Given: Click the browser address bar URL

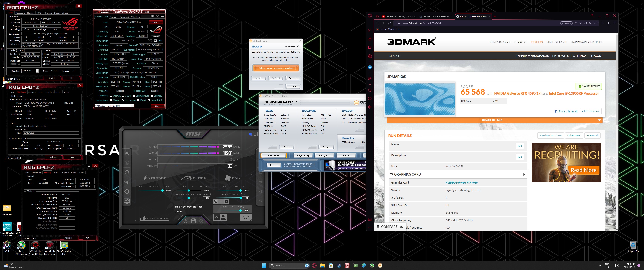Looking at the screenshot, I should click(422, 23).
